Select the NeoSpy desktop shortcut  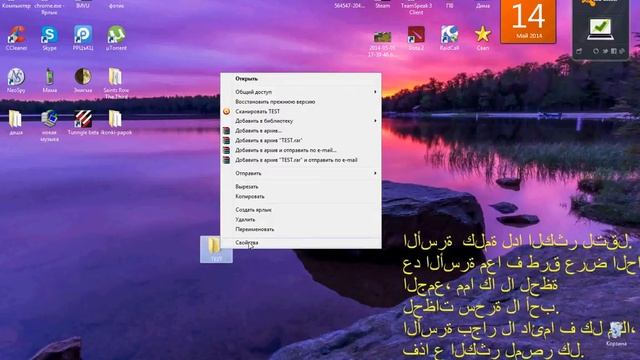[16, 80]
